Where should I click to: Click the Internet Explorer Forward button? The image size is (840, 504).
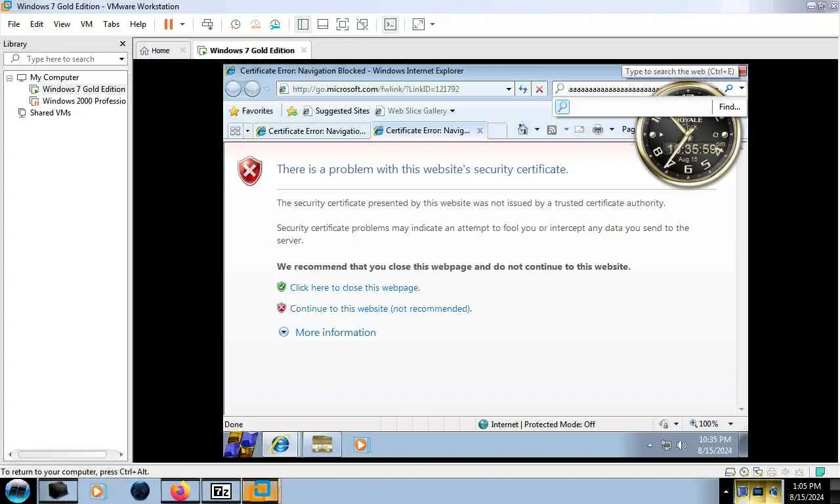[x=252, y=89]
